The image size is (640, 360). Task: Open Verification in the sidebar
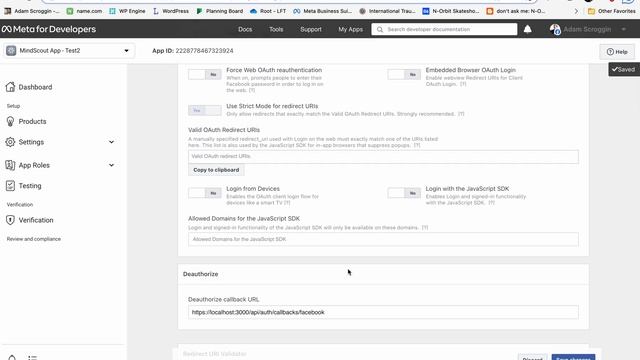(x=36, y=220)
